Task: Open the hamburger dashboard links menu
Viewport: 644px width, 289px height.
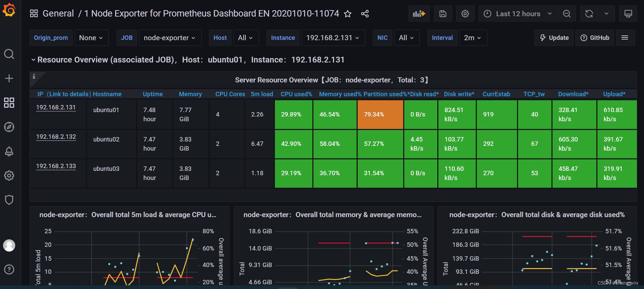Action: pos(625,38)
